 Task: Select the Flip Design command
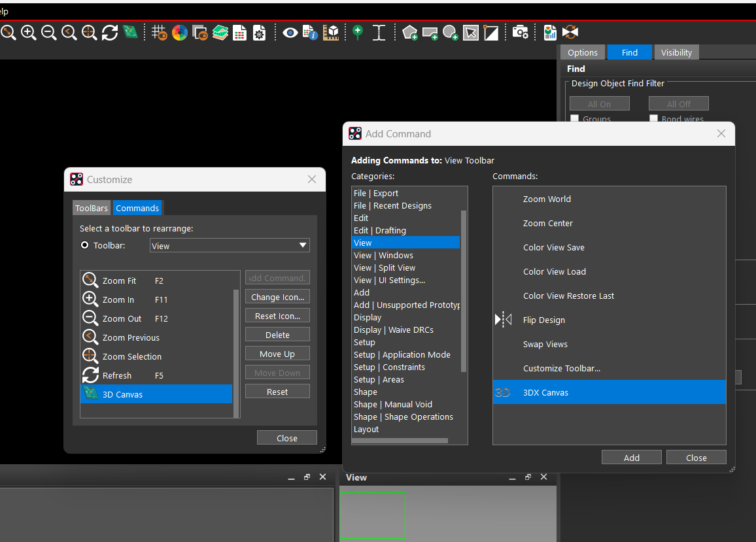point(543,320)
